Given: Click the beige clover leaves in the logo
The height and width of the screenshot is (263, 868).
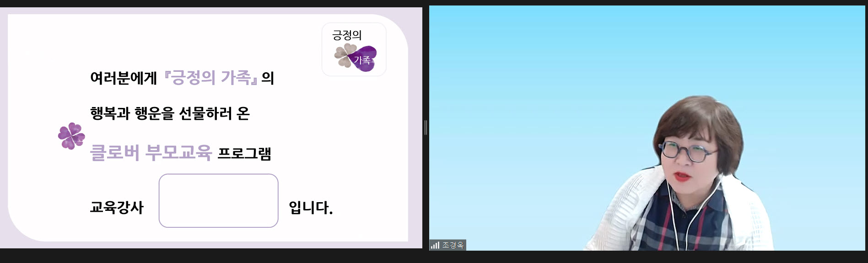Looking at the screenshot, I should 344,55.
